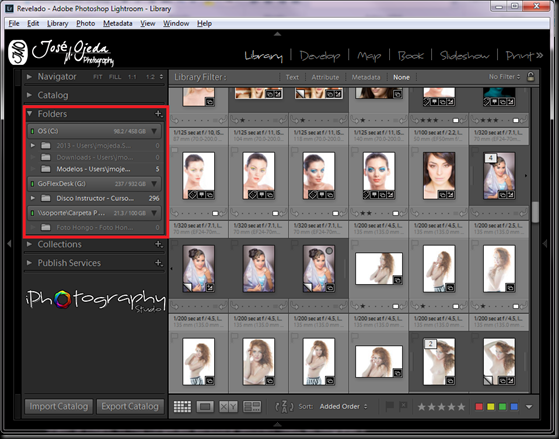Image resolution: width=559 pixels, height=439 pixels.
Task: Switch to the Slideshow module
Action: [464, 56]
